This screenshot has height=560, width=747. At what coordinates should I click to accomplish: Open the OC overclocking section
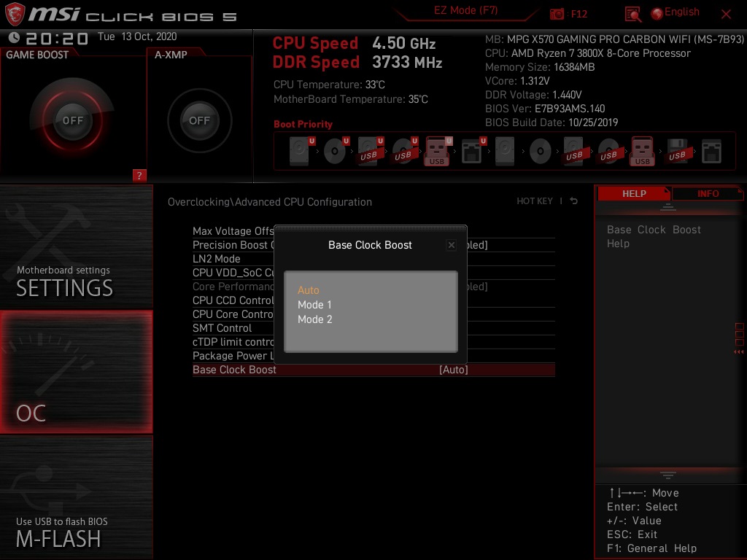pos(76,372)
